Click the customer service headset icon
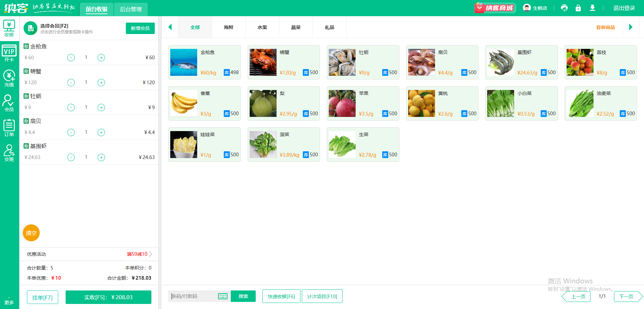Image resolution: width=644 pixels, height=309 pixels. click(x=564, y=8)
